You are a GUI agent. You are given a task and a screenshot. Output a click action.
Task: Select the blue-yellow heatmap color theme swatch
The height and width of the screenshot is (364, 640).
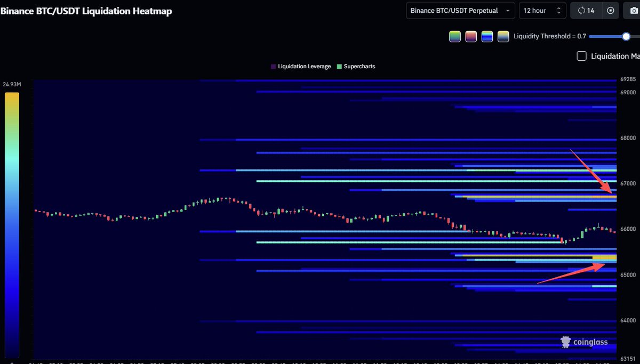click(x=486, y=36)
